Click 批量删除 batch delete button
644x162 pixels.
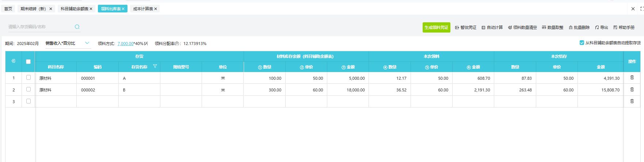pyautogui.click(x=579, y=27)
